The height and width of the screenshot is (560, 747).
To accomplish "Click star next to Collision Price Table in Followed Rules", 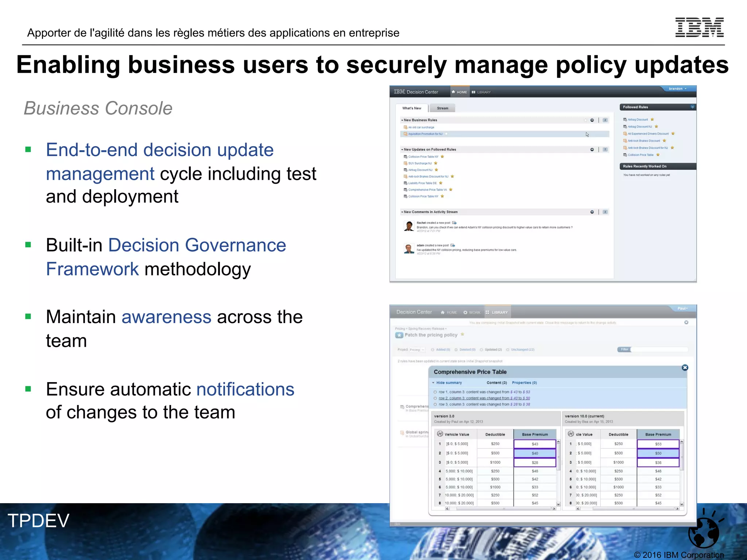I will pos(658,155).
